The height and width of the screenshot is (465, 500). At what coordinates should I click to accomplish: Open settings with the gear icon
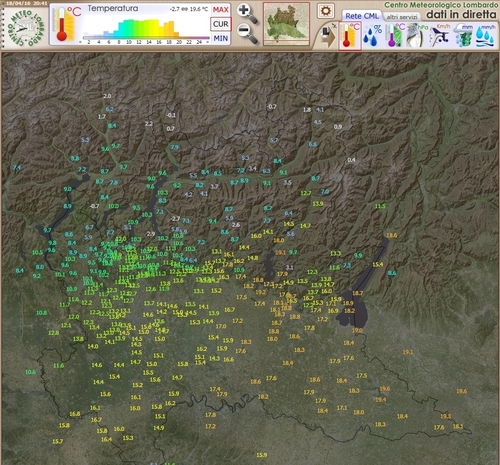pos(325,11)
